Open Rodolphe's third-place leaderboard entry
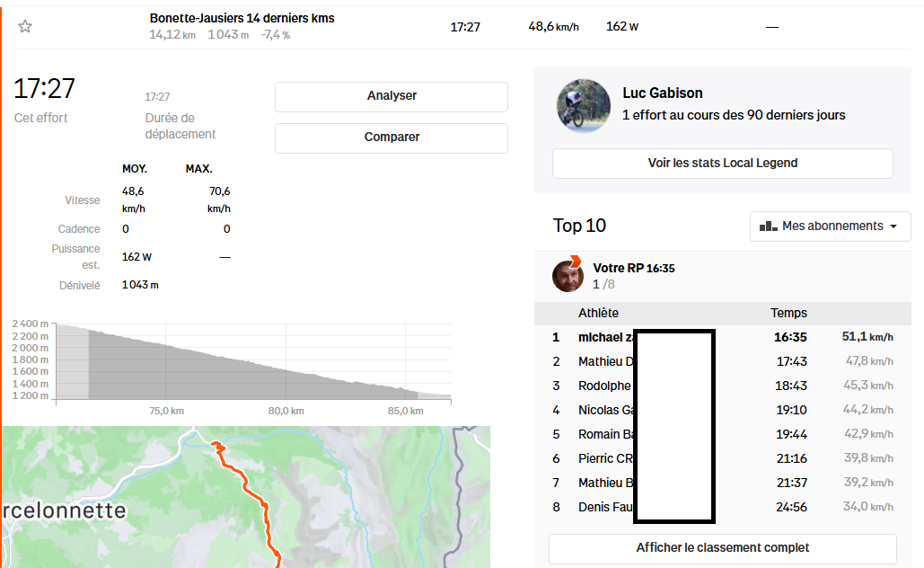924x568 pixels. pos(604,386)
